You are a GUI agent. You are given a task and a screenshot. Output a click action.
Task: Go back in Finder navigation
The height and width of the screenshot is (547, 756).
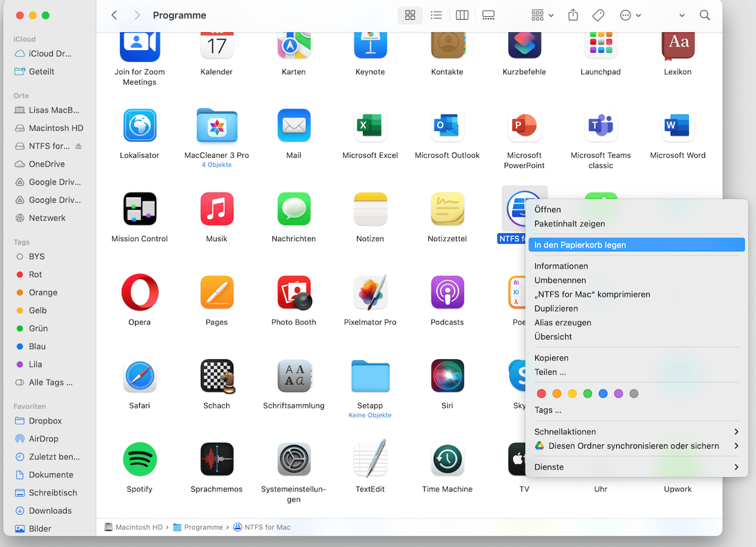click(114, 16)
